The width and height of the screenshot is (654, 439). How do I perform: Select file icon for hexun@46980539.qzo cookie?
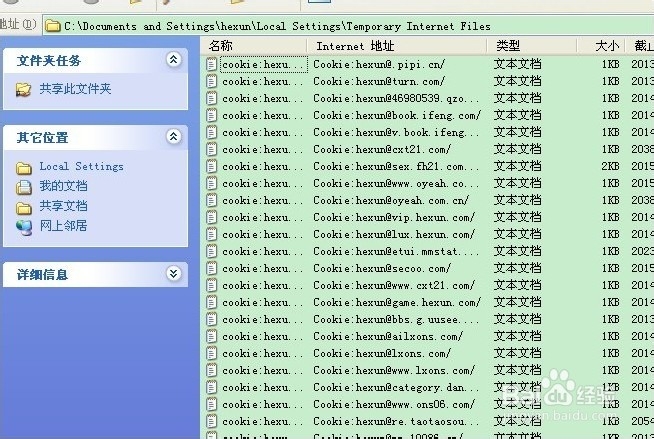click(x=212, y=98)
